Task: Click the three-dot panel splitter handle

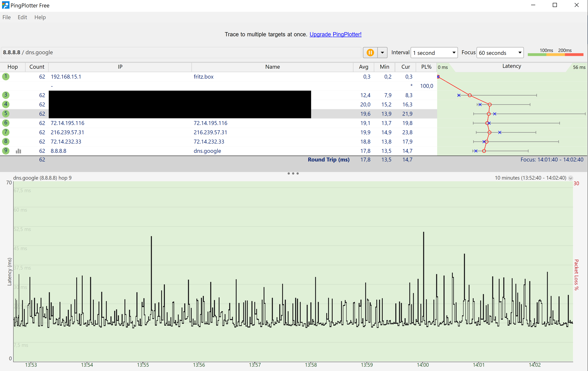Action: (x=293, y=173)
